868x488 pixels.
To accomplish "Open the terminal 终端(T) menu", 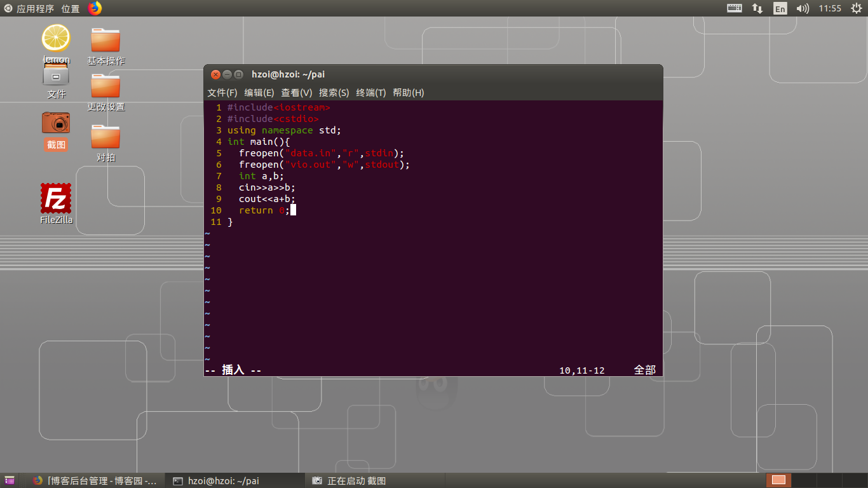I will coord(371,93).
